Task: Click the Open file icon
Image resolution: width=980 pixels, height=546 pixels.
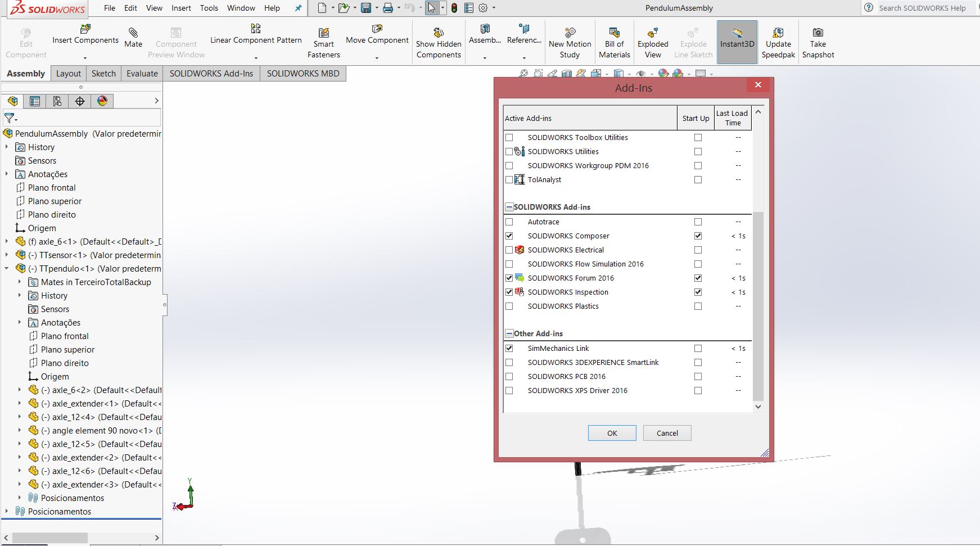Action: click(x=344, y=8)
